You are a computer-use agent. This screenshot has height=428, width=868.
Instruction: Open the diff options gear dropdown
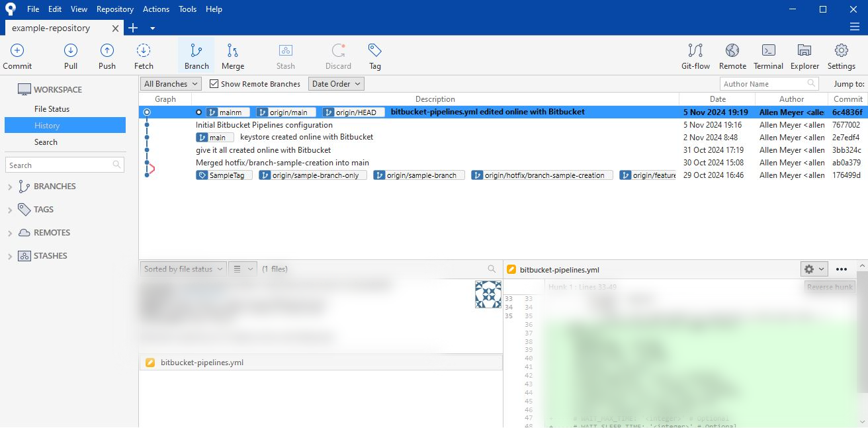point(814,269)
